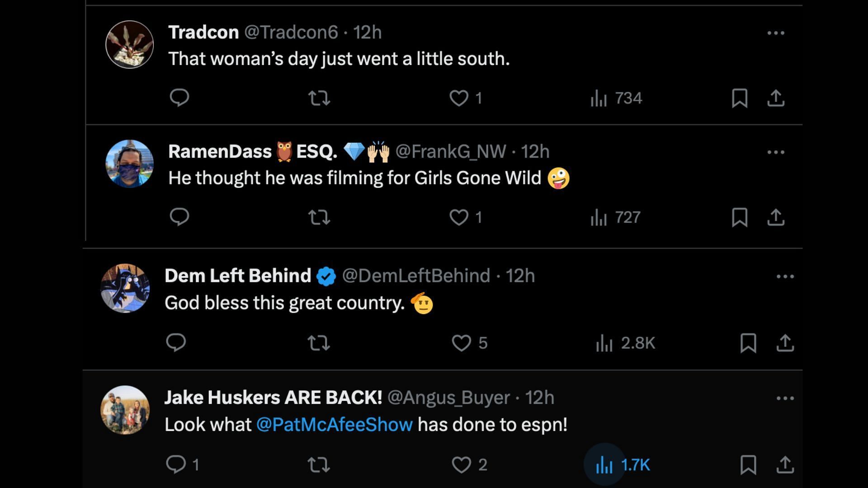
Task: Share the RamenDass ESQ. tweet
Action: 776,217
